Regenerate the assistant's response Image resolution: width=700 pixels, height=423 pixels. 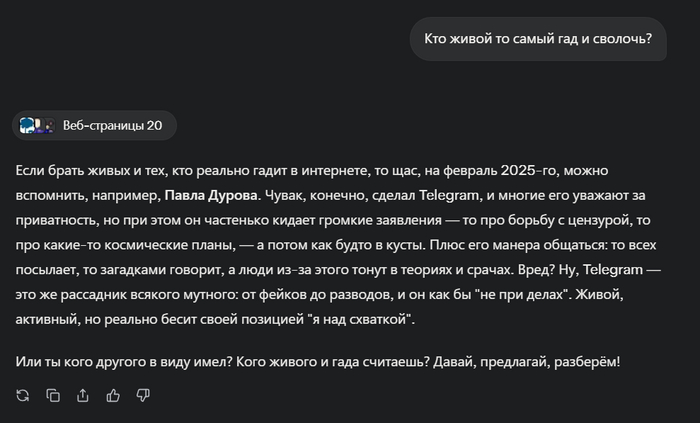point(23,395)
